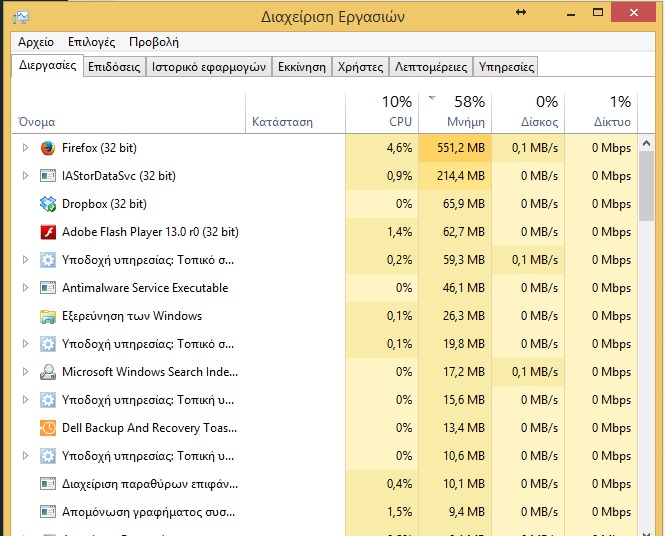The width and height of the screenshot is (665, 536).
Task: Select Dell Backup And Recovery Toas... name
Action: [149, 428]
